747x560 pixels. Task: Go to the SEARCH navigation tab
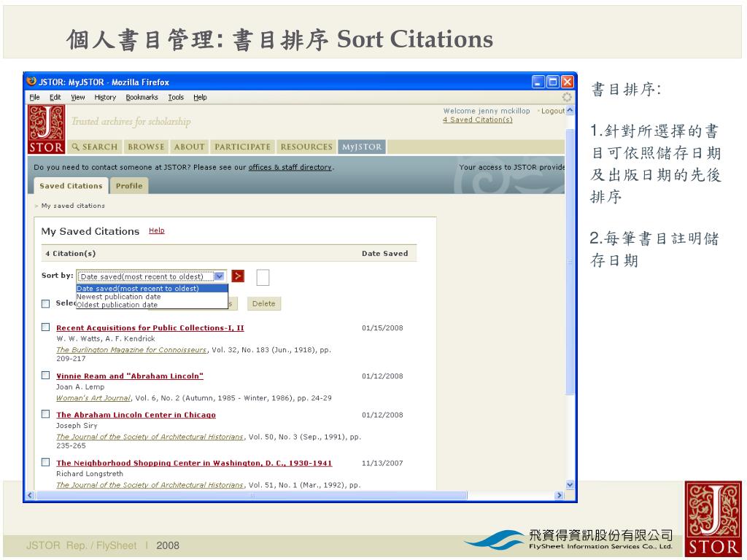(x=96, y=147)
